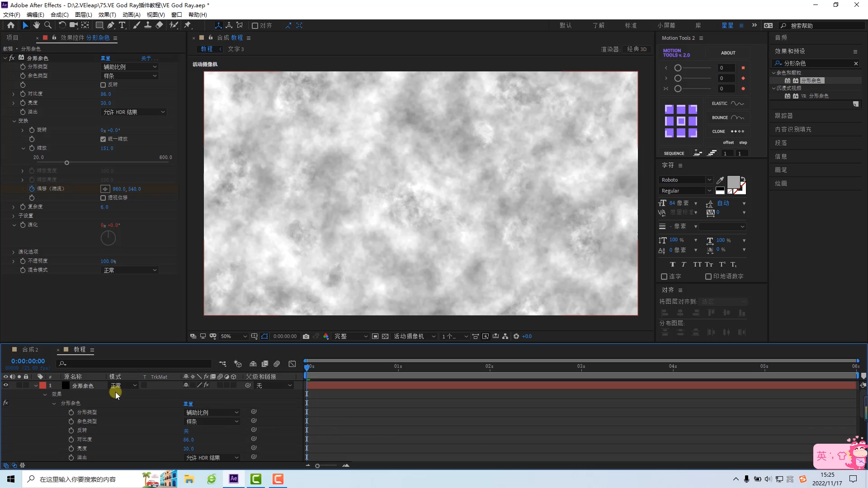Toggle the 对比度 stopwatch in effect controls
Image resolution: width=868 pixels, height=488 pixels.
(x=23, y=94)
